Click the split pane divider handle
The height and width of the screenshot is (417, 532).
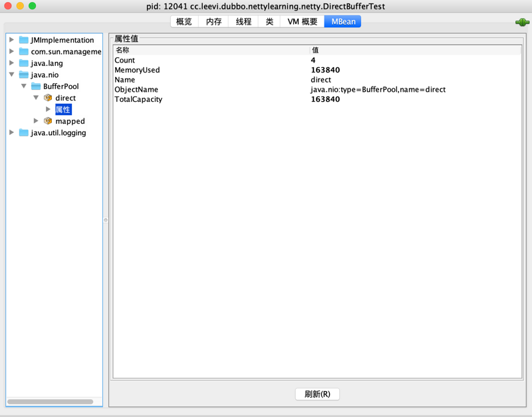(x=106, y=220)
